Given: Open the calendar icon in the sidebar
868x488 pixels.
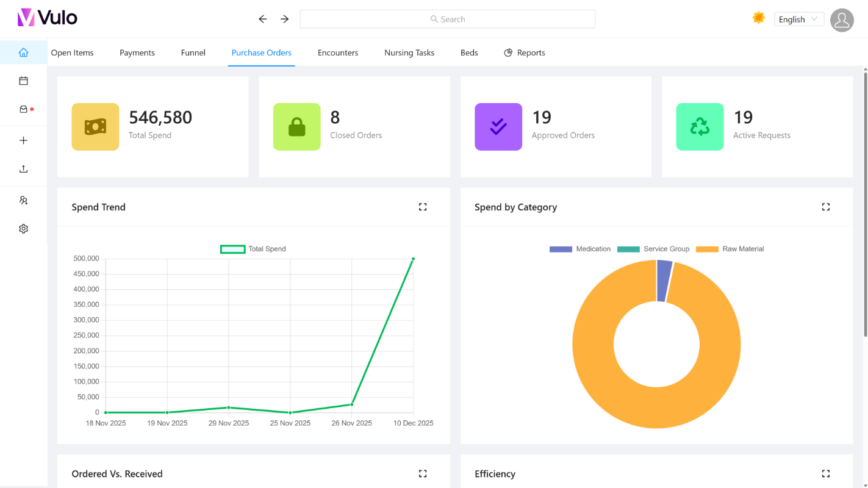Looking at the screenshot, I should pos(23,80).
